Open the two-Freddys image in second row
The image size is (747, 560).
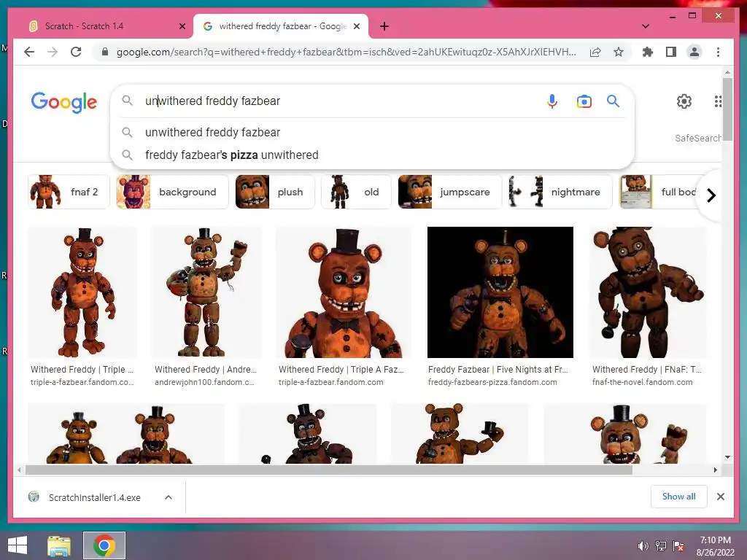[x=125, y=433]
